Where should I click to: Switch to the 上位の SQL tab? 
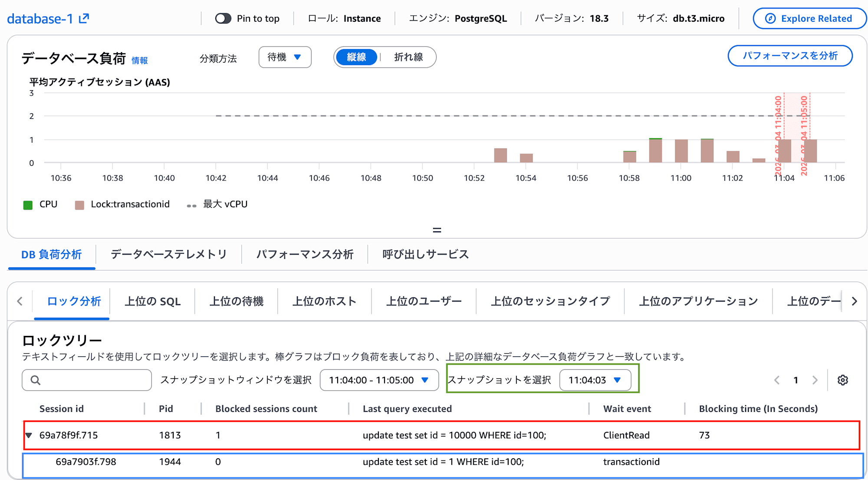[x=153, y=301]
